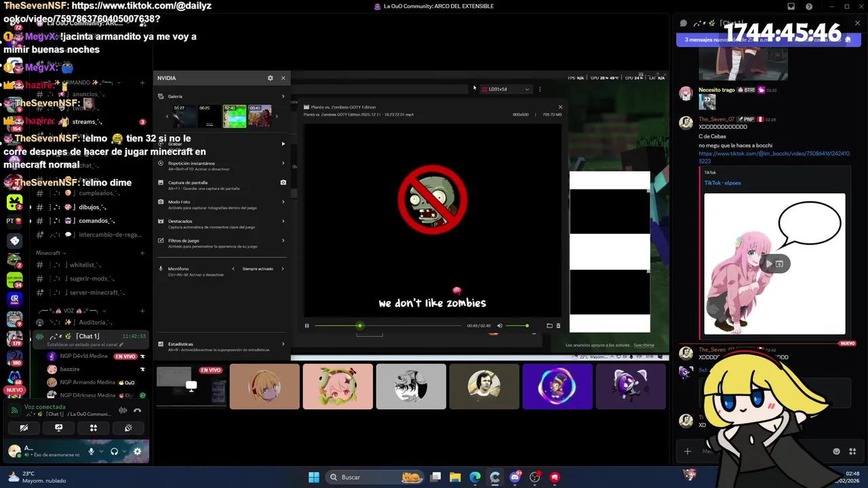868x488 pixels.
Task: Expand Repetición instantánea options
Action: 283,163
